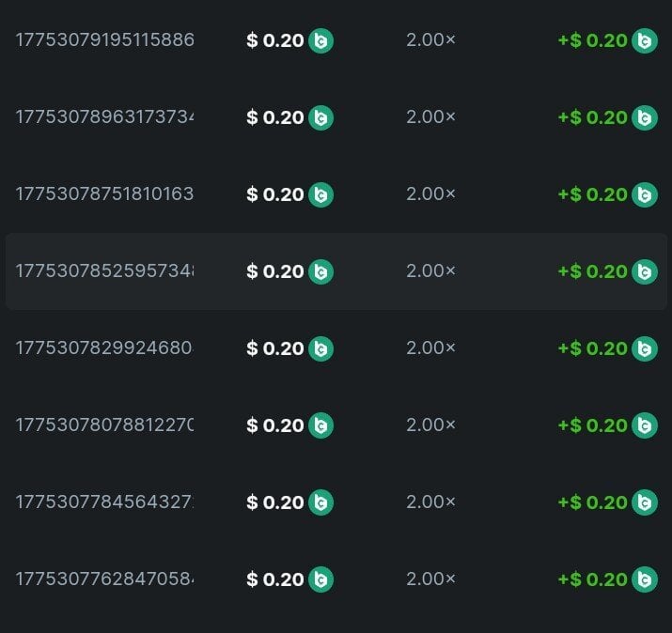Click $0.20 bet amount in row 1775307829

pos(275,348)
